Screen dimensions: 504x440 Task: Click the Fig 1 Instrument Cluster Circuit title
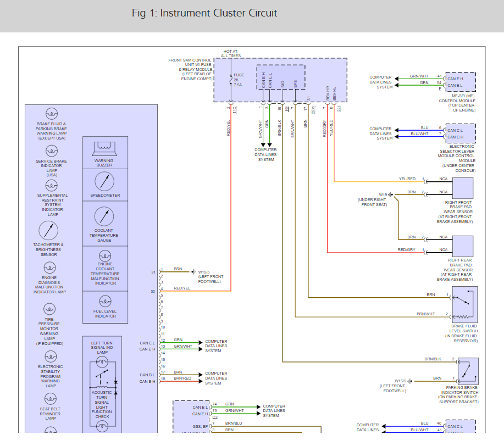tap(204, 13)
